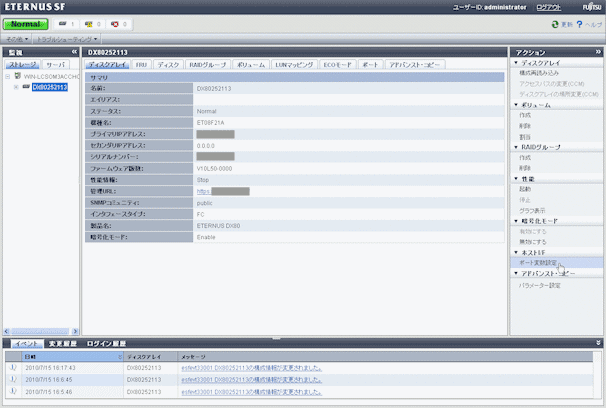Click the DX80252113 storage device icon in the tree
This screenshot has height=408, width=606.
coord(26,87)
